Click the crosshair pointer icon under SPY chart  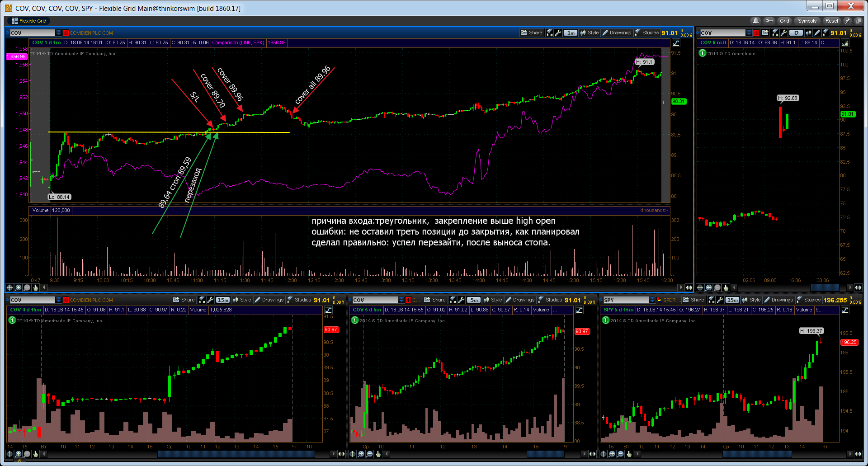click(x=604, y=454)
